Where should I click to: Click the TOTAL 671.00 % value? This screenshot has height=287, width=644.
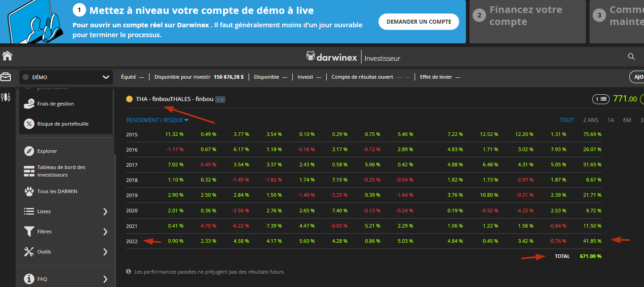(590, 256)
